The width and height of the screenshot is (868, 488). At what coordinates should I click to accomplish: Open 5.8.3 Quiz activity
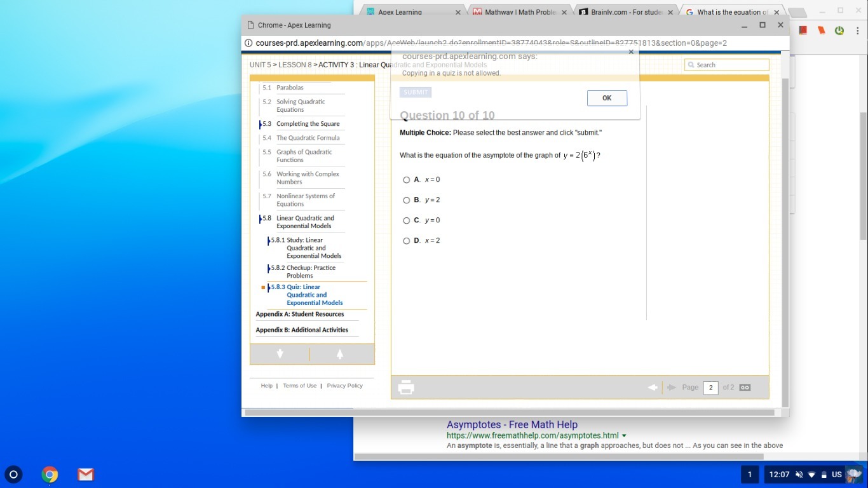315,295
